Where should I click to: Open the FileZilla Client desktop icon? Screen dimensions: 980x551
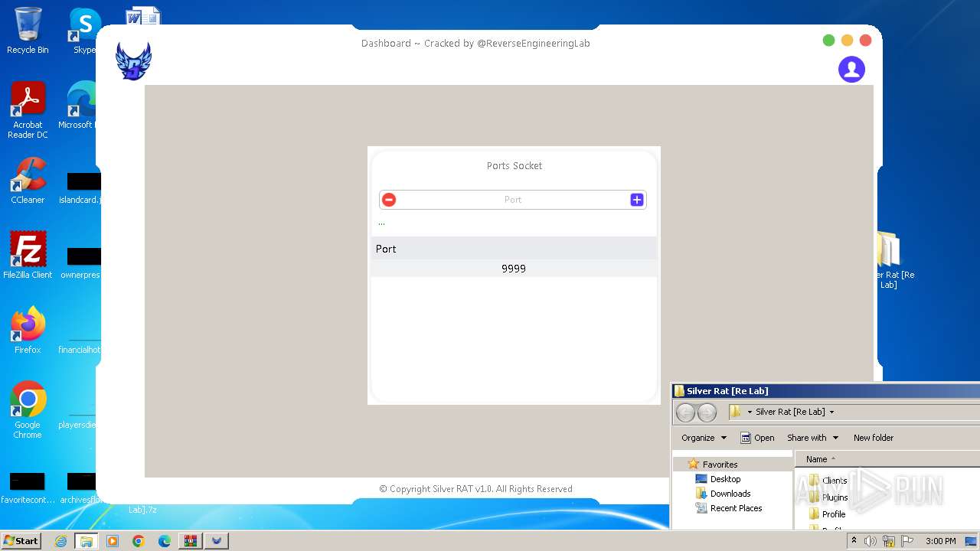tap(28, 256)
